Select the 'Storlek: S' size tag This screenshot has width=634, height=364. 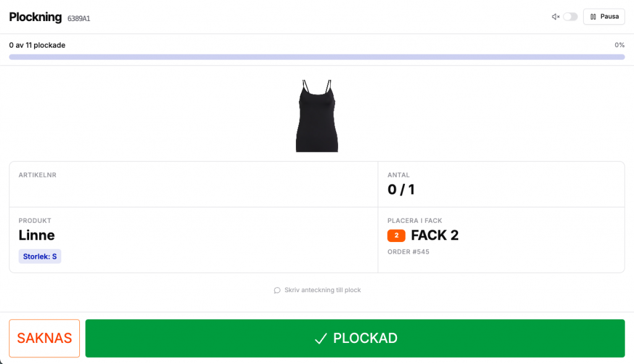[x=40, y=256]
